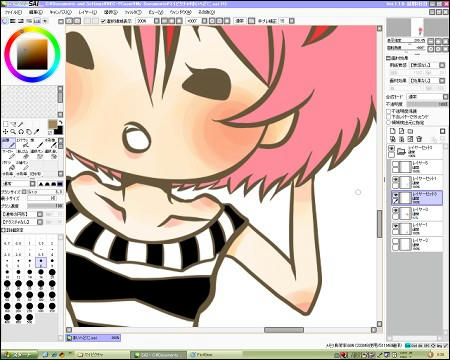The height and width of the screenshot is (360, 450).
Task: Open the rotation angle dropdown
Action: (x=204, y=21)
